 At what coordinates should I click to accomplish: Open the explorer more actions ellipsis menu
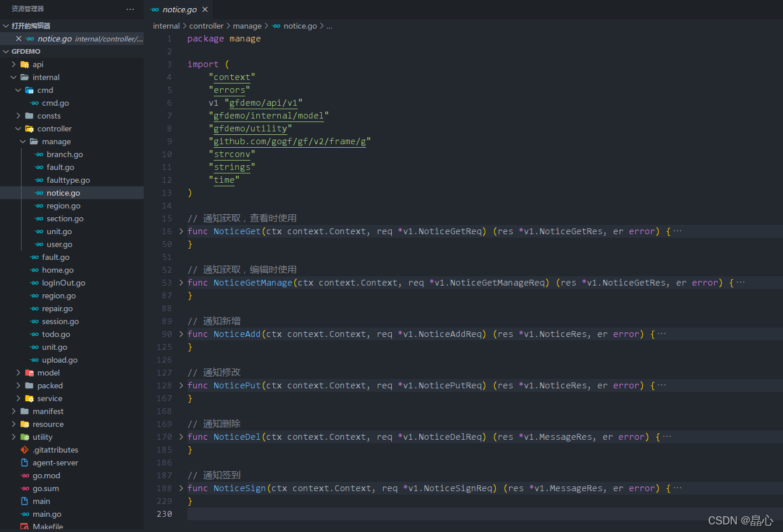[x=130, y=9]
